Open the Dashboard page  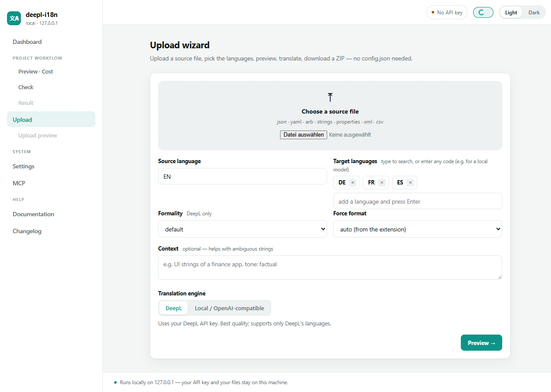[x=51, y=42]
